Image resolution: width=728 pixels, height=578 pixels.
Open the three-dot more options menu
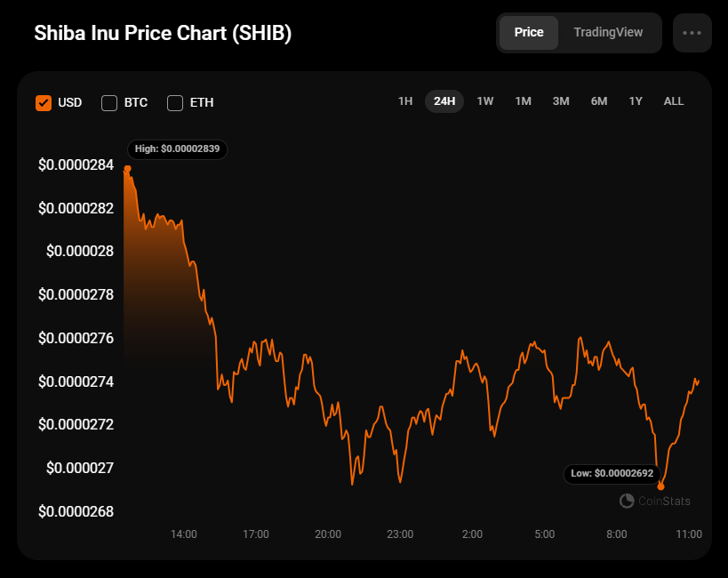(692, 33)
